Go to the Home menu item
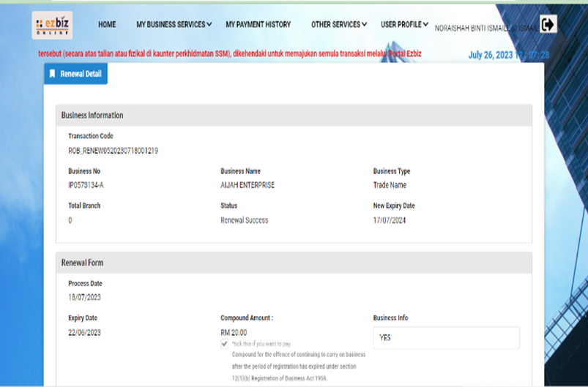Screen dimensions: 588x387 point(107,25)
